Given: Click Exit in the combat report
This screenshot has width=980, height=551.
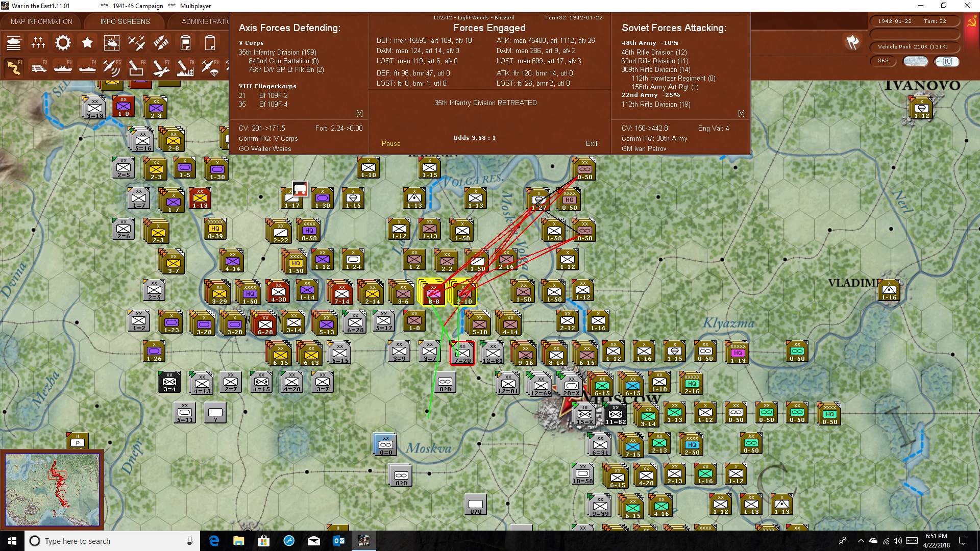Looking at the screenshot, I should [x=592, y=144].
